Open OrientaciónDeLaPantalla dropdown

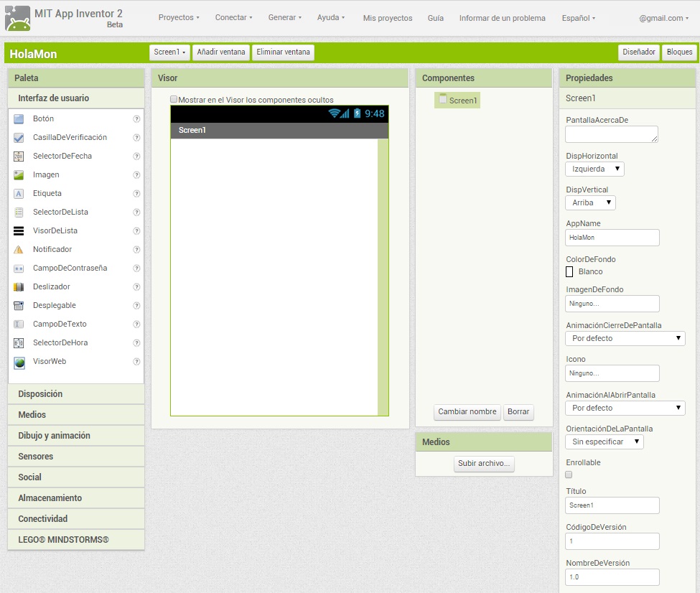(x=605, y=442)
